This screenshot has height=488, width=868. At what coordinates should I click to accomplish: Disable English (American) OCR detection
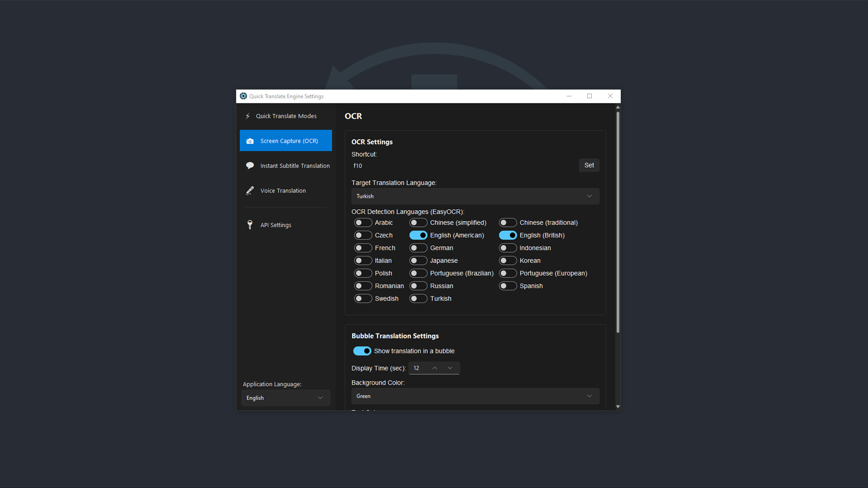[x=418, y=235]
